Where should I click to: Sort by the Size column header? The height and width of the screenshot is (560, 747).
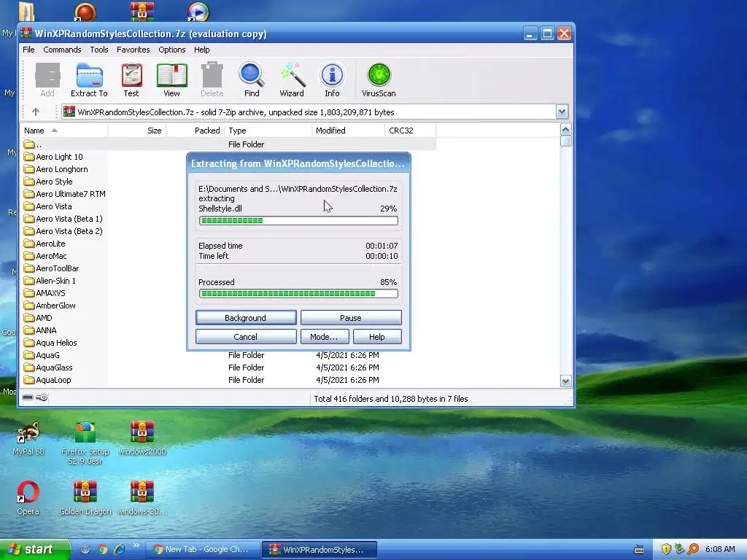[x=137, y=131]
